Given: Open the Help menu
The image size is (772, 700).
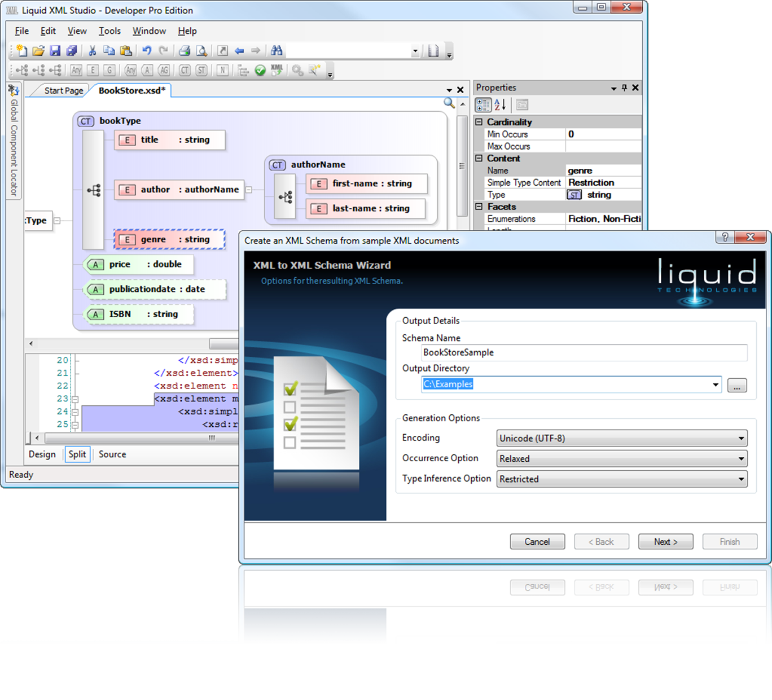Looking at the screenshot, I should tap(187, 31).
